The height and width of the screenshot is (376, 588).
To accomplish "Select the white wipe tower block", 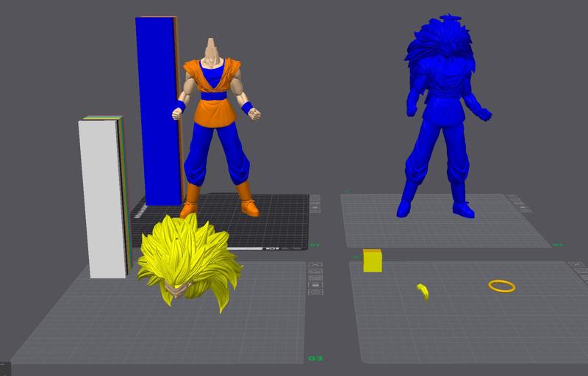I will point(102,198).
